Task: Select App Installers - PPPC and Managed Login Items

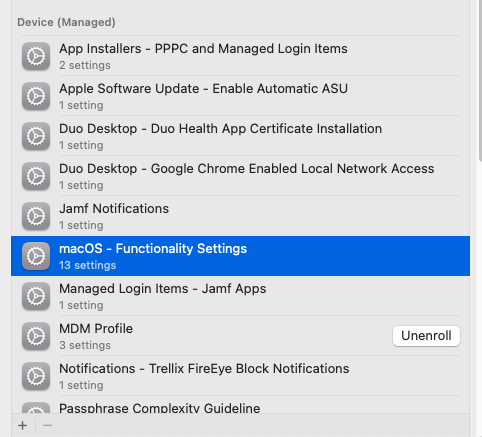Action: tap(203, 49)
